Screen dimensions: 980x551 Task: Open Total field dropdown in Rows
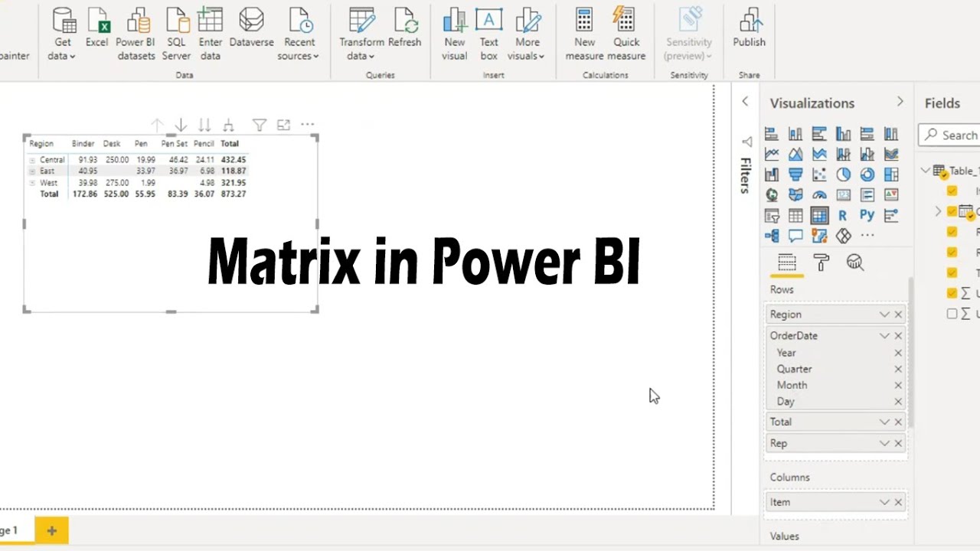(x=884, y=422)
